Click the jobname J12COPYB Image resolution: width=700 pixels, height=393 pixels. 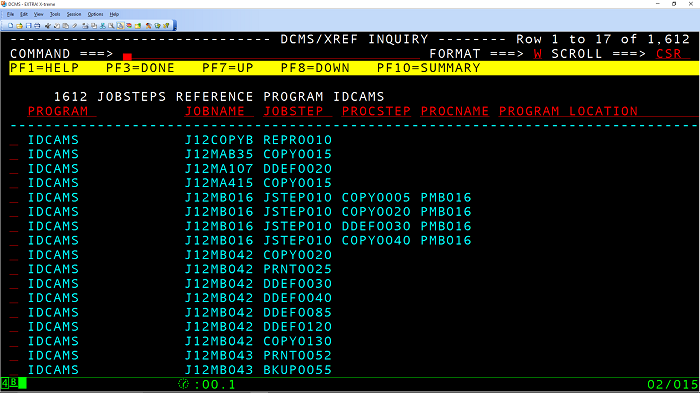[x=219, y=140]
